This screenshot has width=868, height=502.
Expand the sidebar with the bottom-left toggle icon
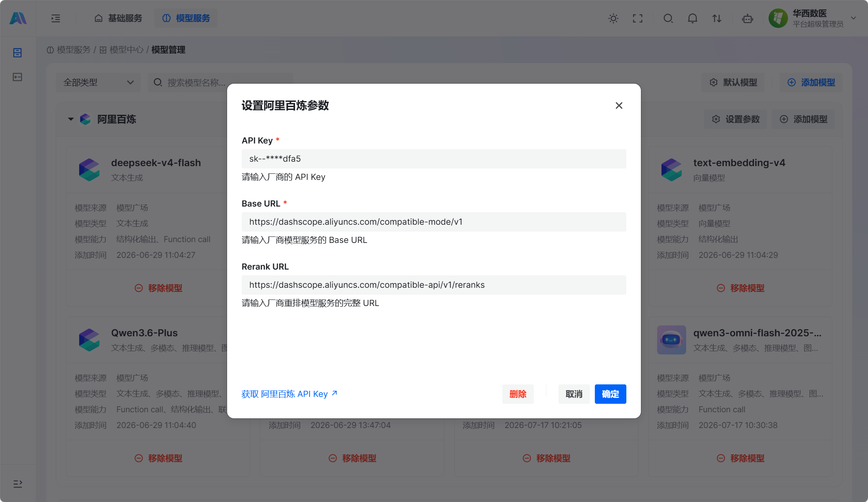coord(17,483)
